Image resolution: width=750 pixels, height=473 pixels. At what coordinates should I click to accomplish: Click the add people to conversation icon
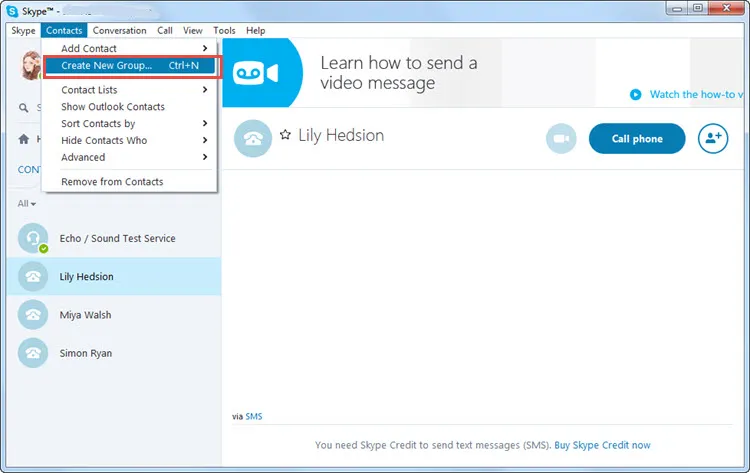(713, 139)
